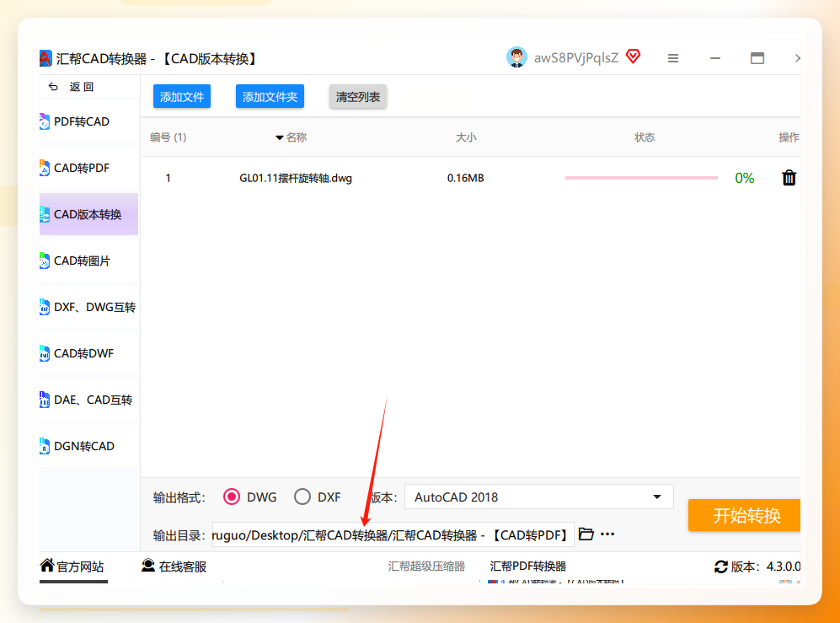Click the refresh icon beside 版本 4.3.0.0
This screenshot has width=840, height=623.
(721, 567)
